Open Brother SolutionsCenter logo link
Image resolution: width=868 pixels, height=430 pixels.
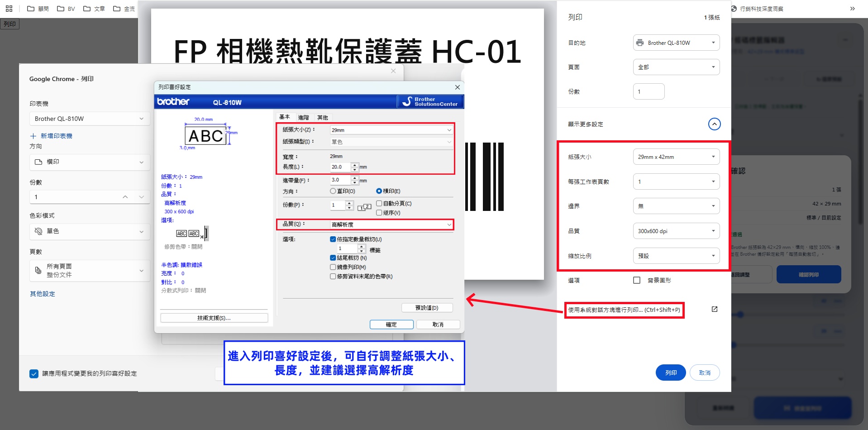[x=430, y=101]
